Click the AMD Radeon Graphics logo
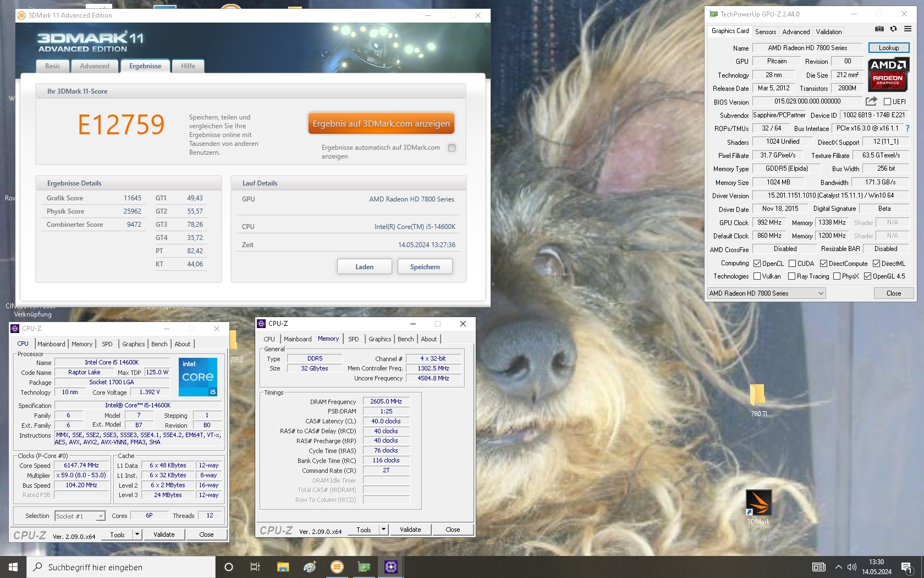The height and width of the screenshot is (578, 924). coord(888,74)
